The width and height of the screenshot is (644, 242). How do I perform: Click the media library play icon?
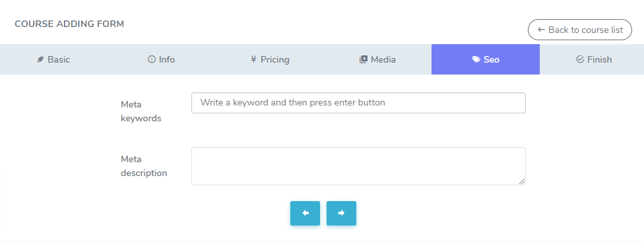(x=363, y=59)
